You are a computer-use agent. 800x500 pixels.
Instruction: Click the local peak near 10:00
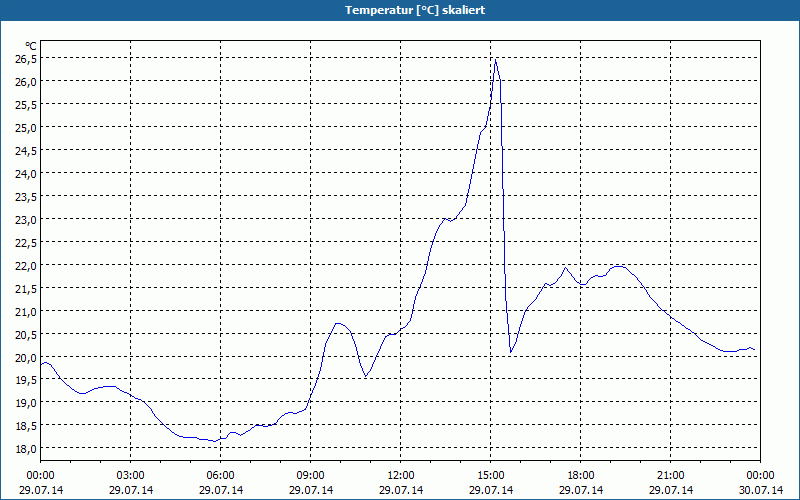(x=339, y=323)
